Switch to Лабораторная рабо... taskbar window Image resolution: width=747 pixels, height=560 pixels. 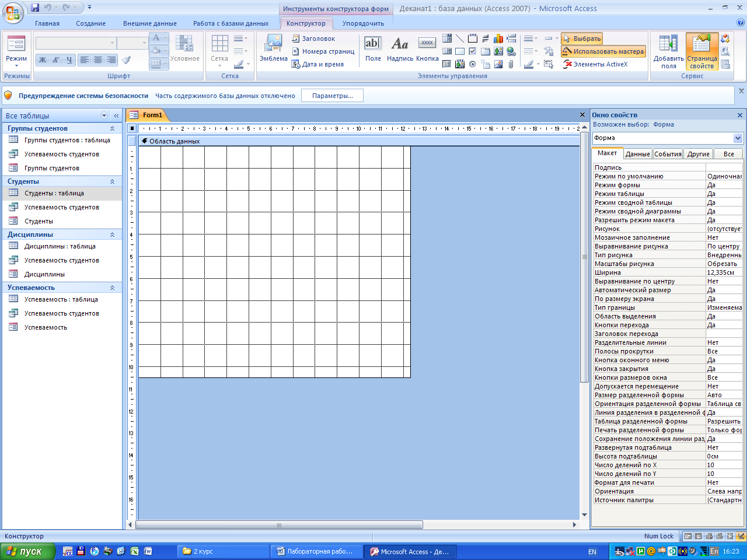[316, 551]
